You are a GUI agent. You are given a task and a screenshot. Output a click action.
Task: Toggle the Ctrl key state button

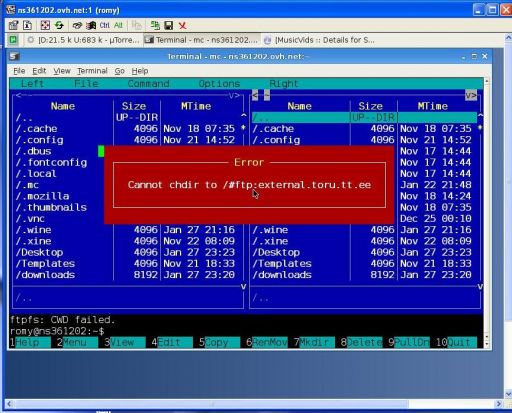[x=104, y=25]
